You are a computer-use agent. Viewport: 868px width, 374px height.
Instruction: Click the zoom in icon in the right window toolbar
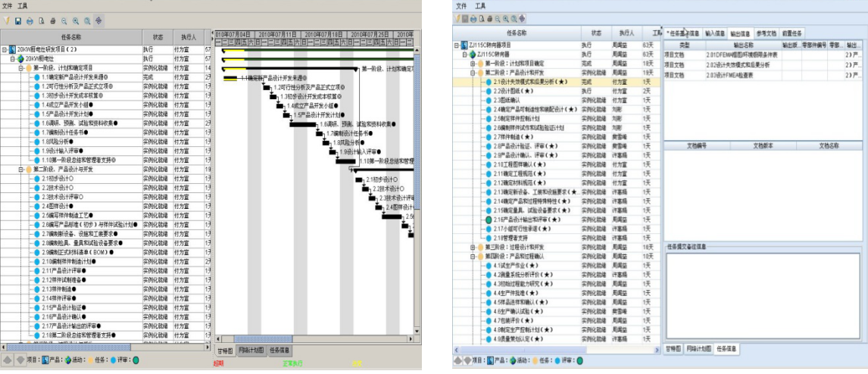(x=506, y=18)
